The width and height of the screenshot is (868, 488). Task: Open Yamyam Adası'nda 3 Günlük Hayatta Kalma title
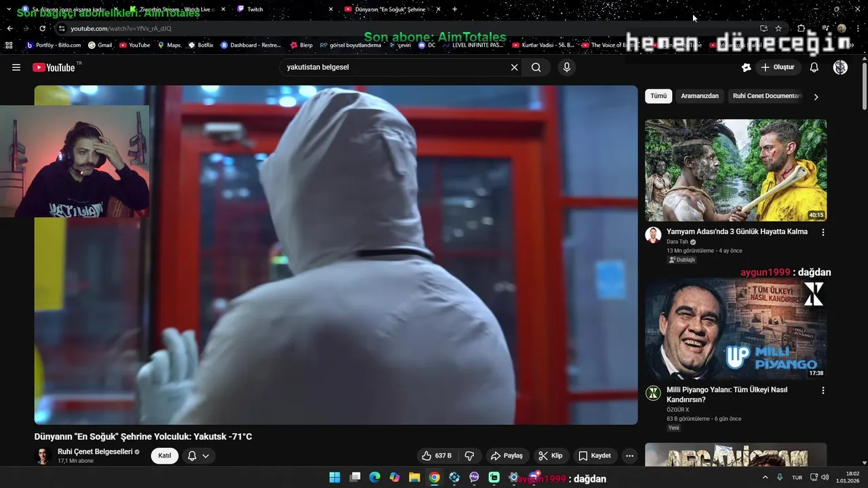tap(737, 232)
